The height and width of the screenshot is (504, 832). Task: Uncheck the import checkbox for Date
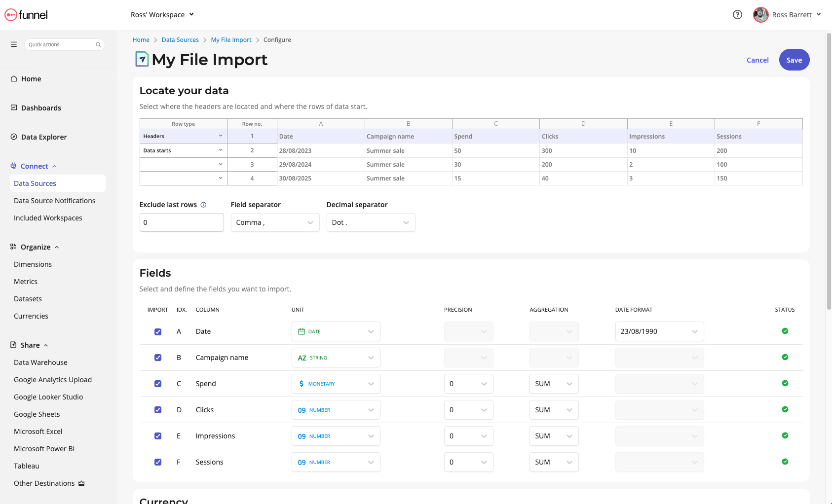tap(158, 332)
